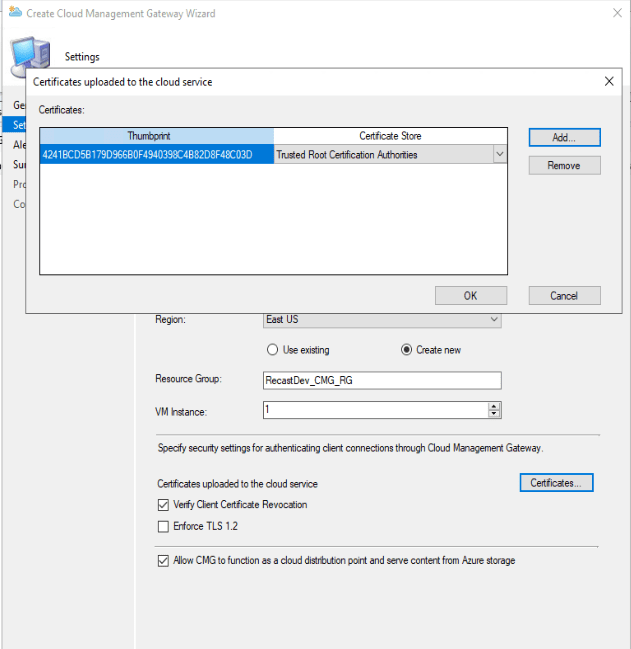Click the Thumbprint column header

(x=156, y=136)
